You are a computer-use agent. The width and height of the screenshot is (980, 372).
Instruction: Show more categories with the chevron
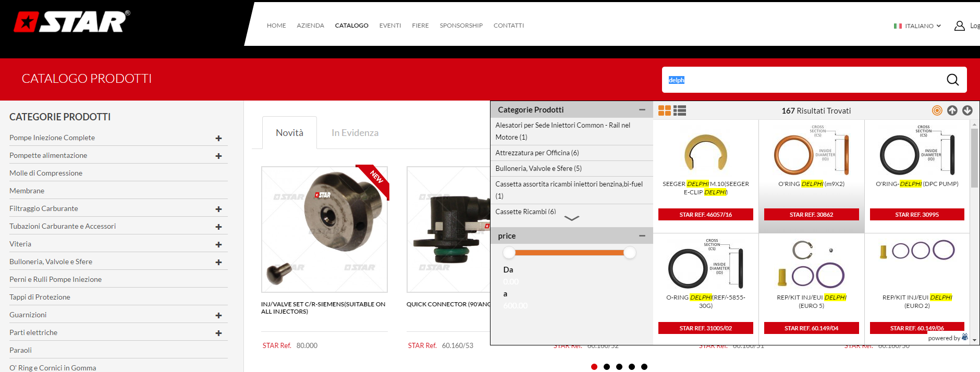pos(571,218)
